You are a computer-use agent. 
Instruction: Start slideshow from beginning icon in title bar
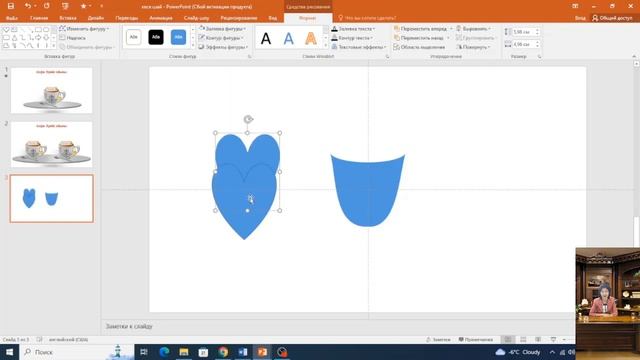click(x=65, y=6)
